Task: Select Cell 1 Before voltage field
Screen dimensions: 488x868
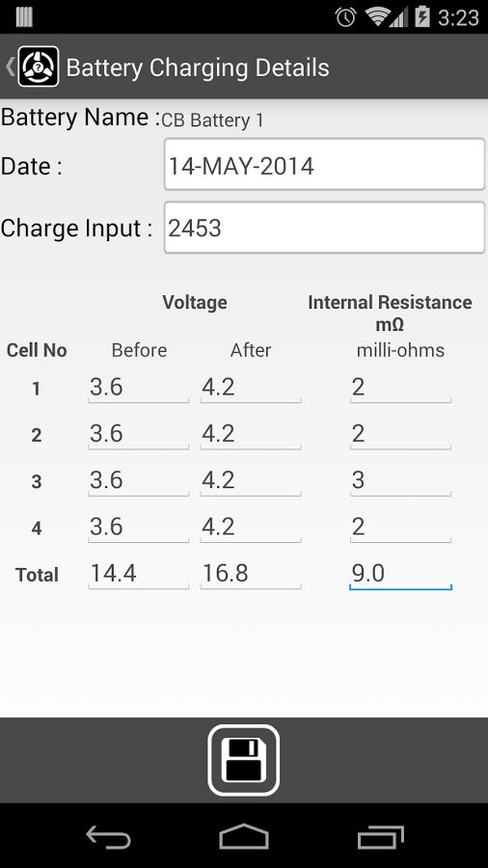Action: click(138, 388)
